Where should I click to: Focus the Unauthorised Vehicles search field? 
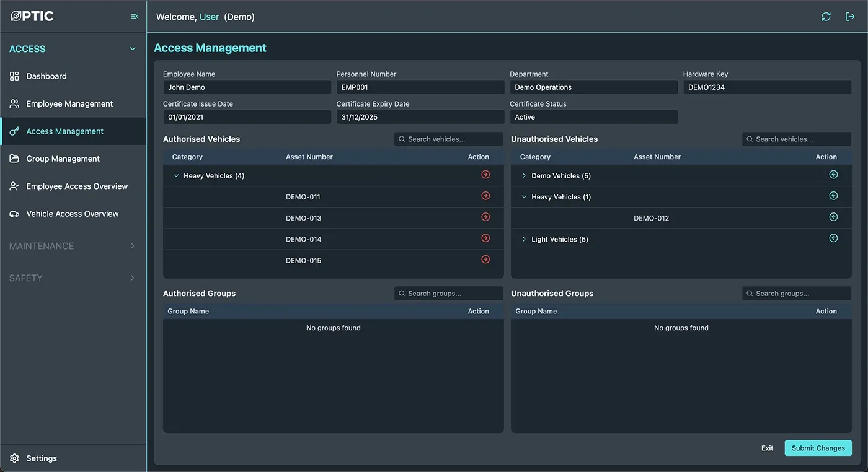[x=797, y=139]
